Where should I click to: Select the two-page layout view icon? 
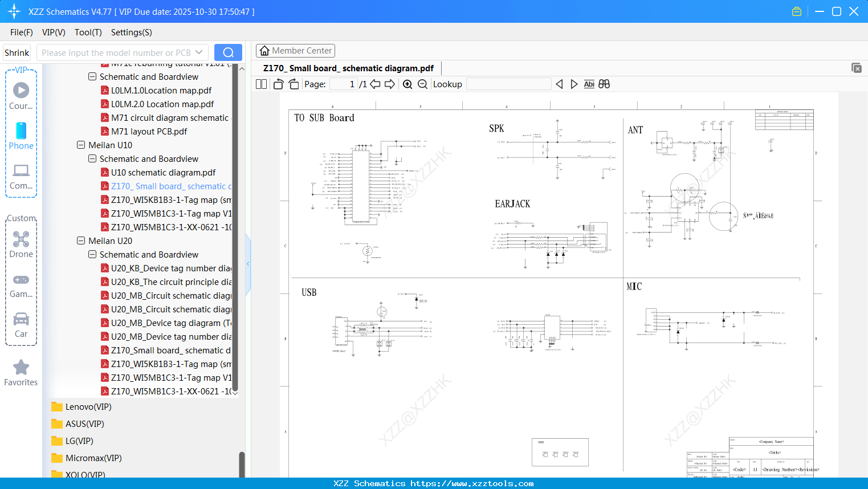[x=260, y=84]
